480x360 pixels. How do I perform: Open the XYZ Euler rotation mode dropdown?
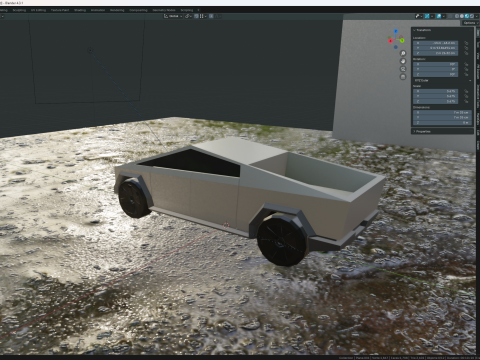point(442,80)
